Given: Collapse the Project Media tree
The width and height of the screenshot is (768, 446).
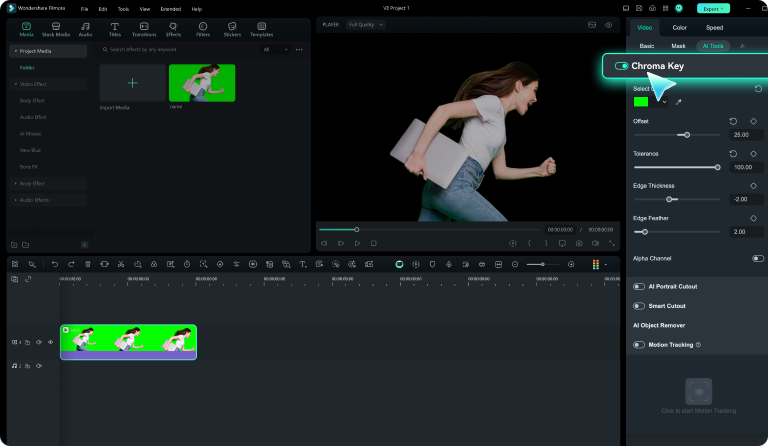Looking at the screenshot, I should (x=14, y=50).
